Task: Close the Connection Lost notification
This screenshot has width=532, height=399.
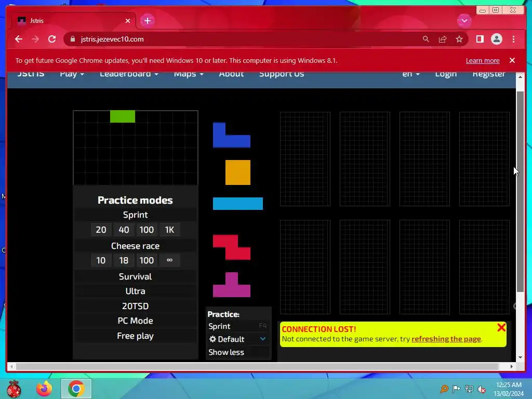Action: coord(501,327)
